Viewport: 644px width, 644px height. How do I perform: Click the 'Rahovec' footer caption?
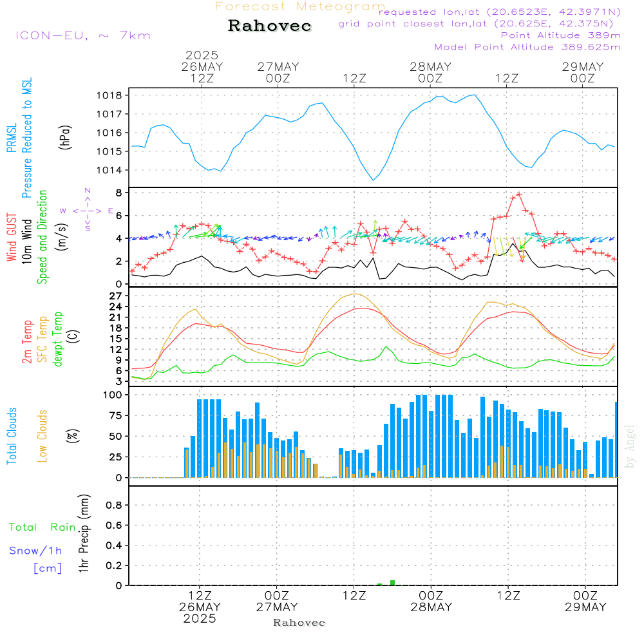(x=299, y=623)
